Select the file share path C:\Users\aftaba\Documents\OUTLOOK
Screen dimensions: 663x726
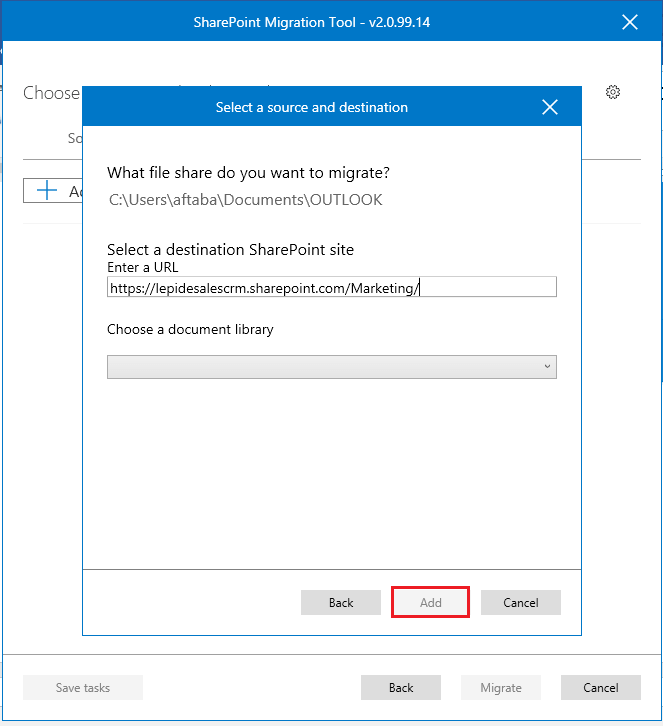pos(246,200)
